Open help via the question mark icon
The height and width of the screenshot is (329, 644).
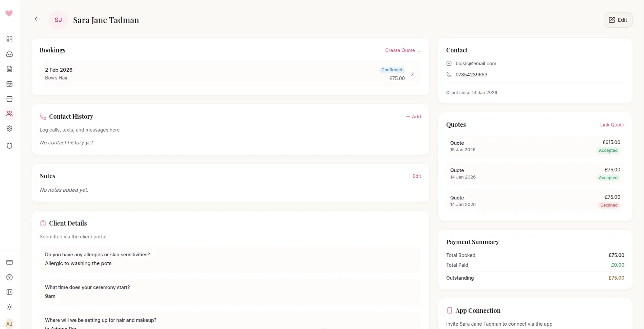coord(9,277)
